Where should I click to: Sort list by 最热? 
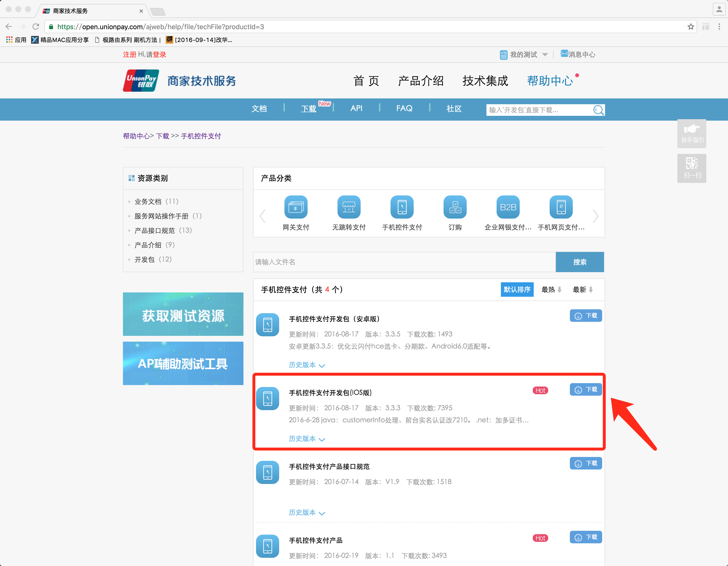point(551,290)
